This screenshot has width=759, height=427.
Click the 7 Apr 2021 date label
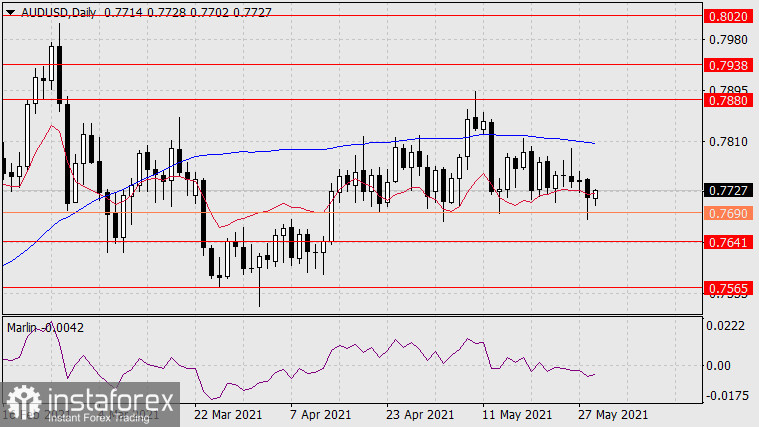point(320,414)
